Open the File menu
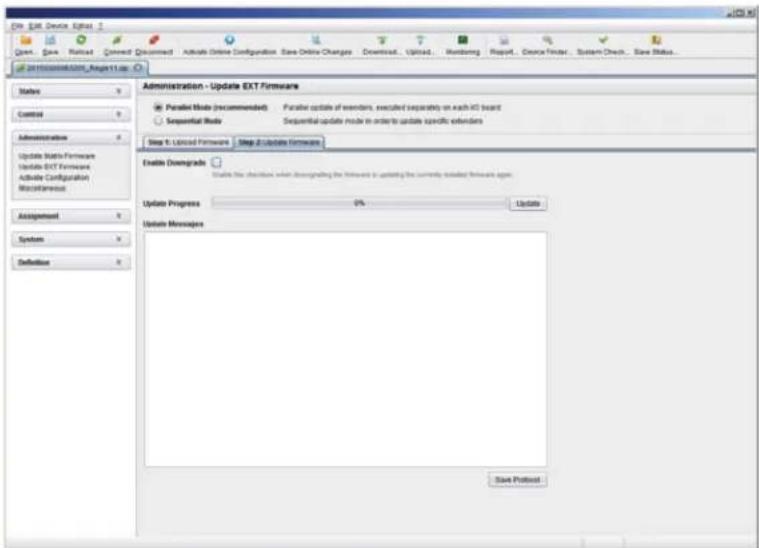759x548 pixels. point(17,26)
